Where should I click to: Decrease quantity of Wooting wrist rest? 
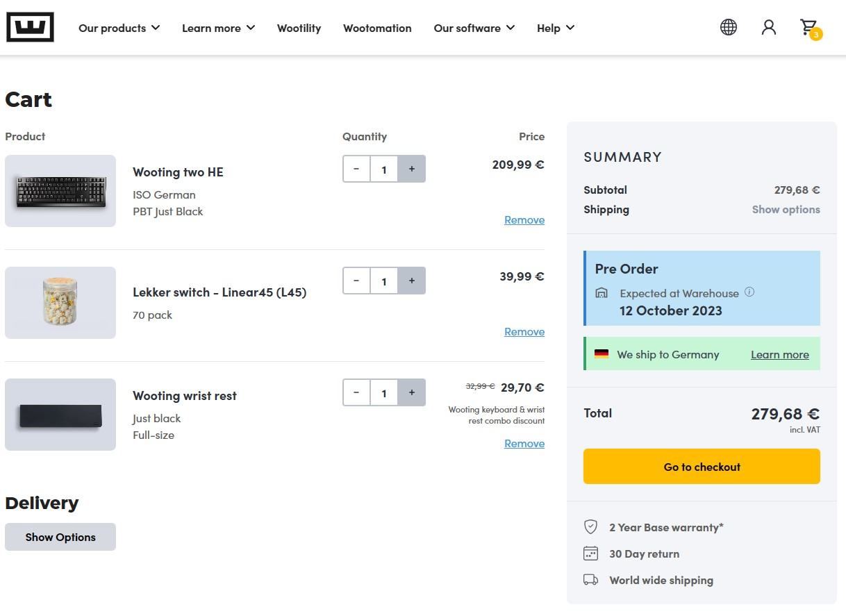356,392
